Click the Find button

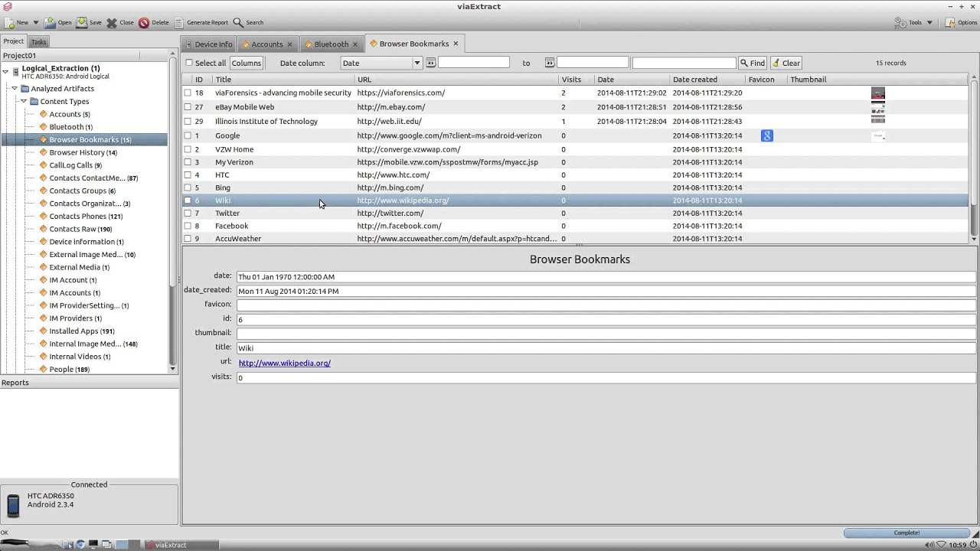(752, 63)
